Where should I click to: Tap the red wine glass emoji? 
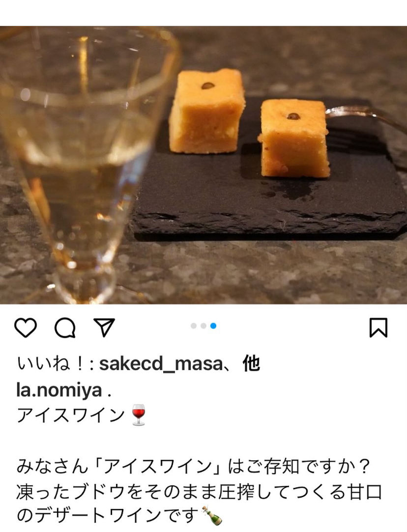pos(138,415)
